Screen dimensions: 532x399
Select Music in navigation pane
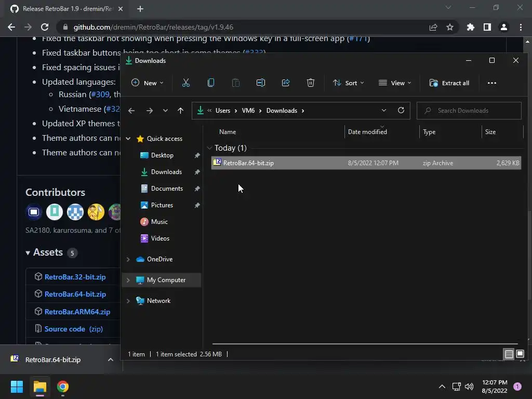(159, 222)
